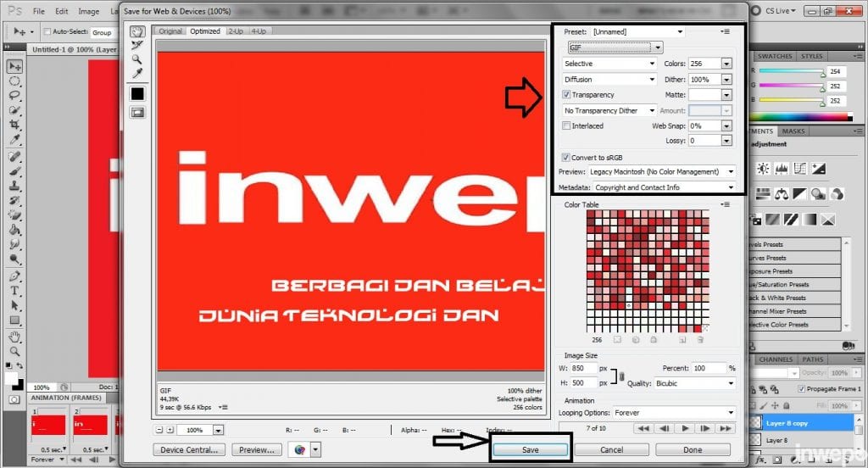Click the black eyedropper color swatch
The height and width of the screenshot is (468, 868).
pos(137,93)
